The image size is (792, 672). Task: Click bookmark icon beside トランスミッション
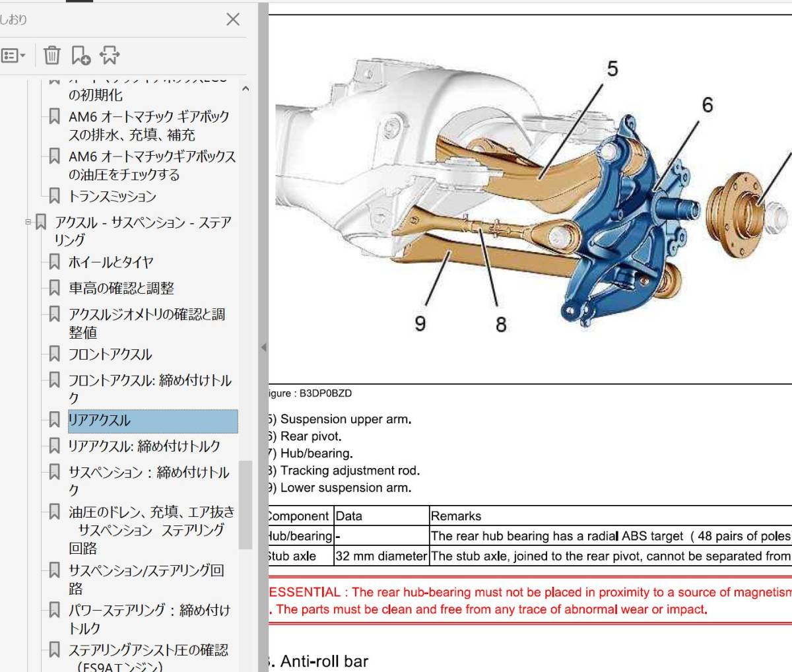coord(55,195)
